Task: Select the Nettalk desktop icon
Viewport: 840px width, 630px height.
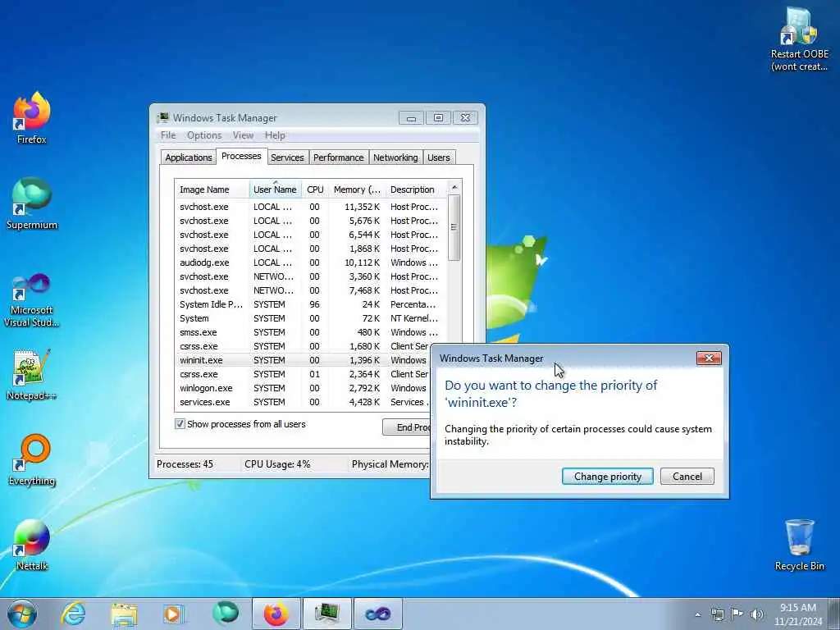Action: click(32, 545)
